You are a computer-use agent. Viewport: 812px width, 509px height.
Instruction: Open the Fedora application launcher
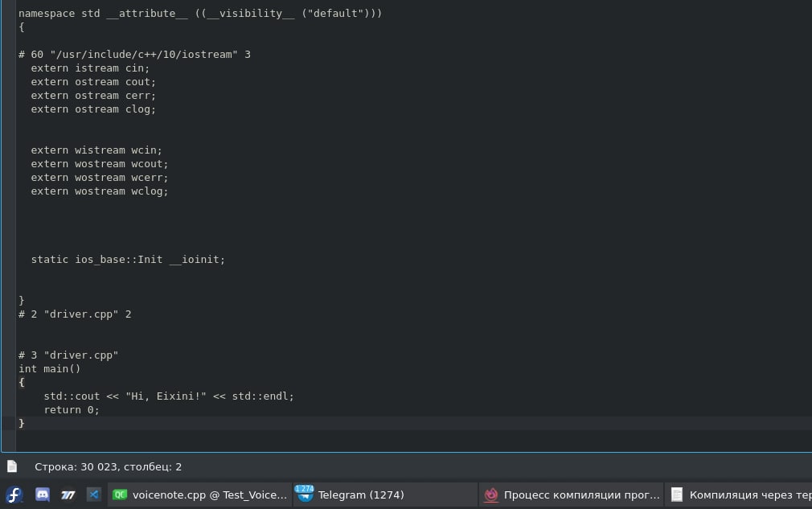[x=14, y=495]
